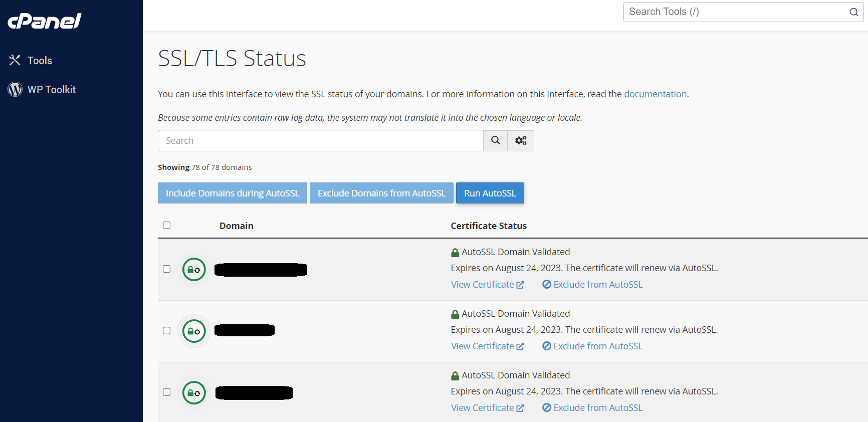This screenshot has width=868, height=422.
Task: Click second row's expiry date text
Action: 584,330
